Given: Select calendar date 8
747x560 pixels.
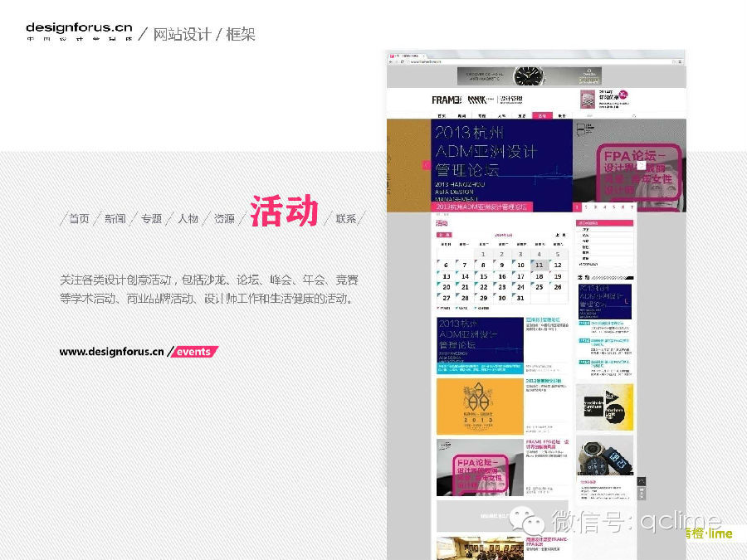Looking at the screenshot, I should point(483,265).
